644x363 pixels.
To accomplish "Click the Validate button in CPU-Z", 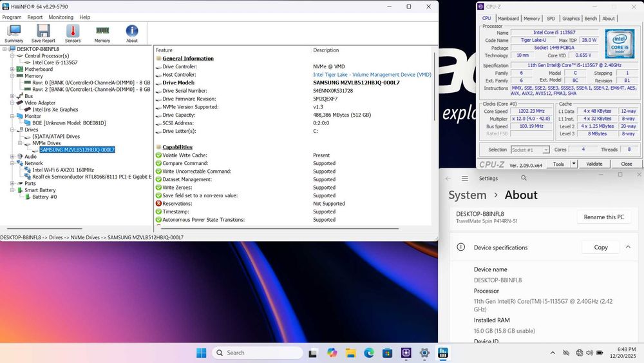I will click(x=594, y=164).
